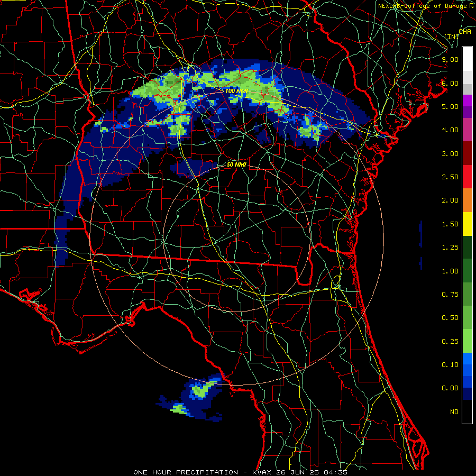This screenshot has height=476, width=476.
Task: Click the "0.75" legend label
Action: 450,295
